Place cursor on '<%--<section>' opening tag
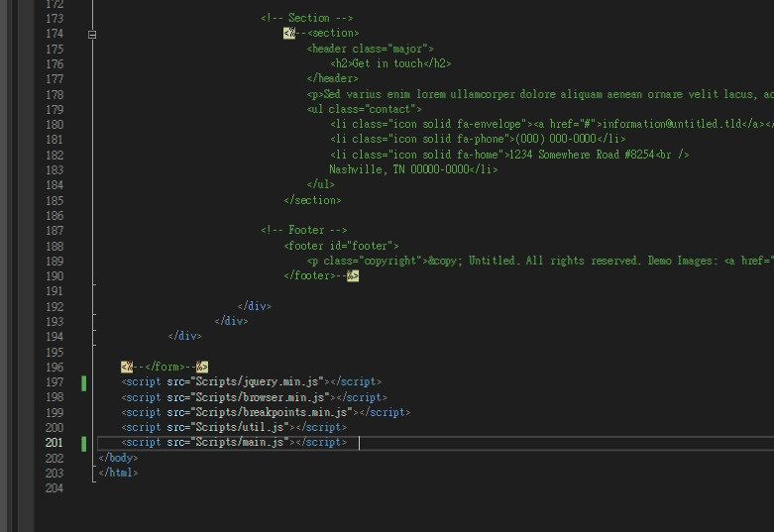 321,33
